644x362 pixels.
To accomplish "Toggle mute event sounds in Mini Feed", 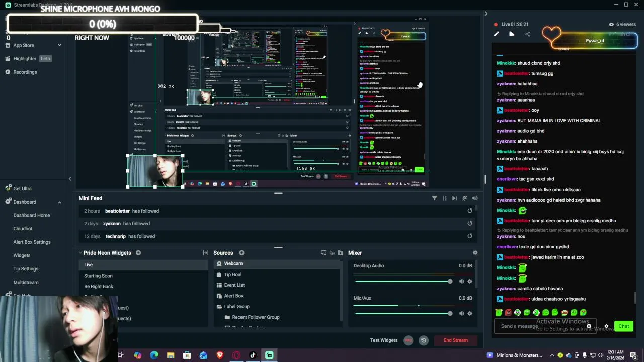I will pos(464,198).
